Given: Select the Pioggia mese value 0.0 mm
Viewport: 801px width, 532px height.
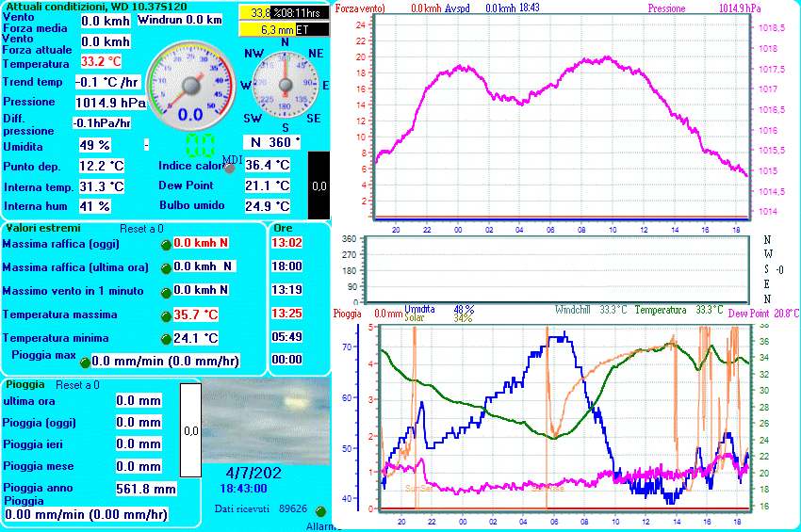Looking at the screenshot, I should (x=139, y=466).
